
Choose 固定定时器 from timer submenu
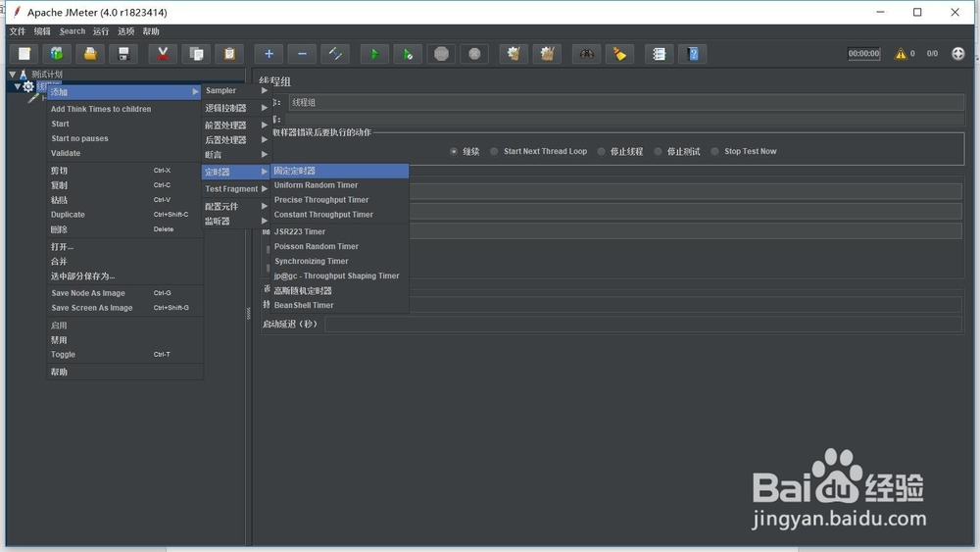click(x=340, y=171)
